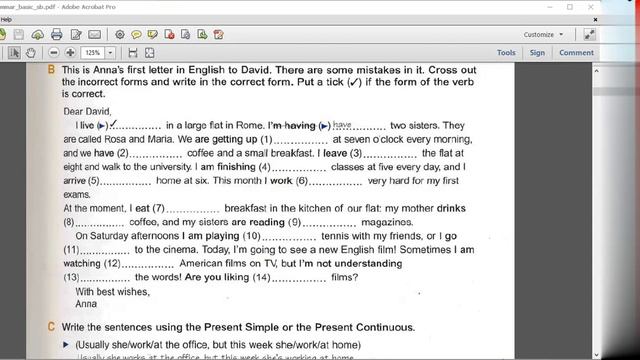Zoom in with plus button
640x360 pixels.
[70, 53]
